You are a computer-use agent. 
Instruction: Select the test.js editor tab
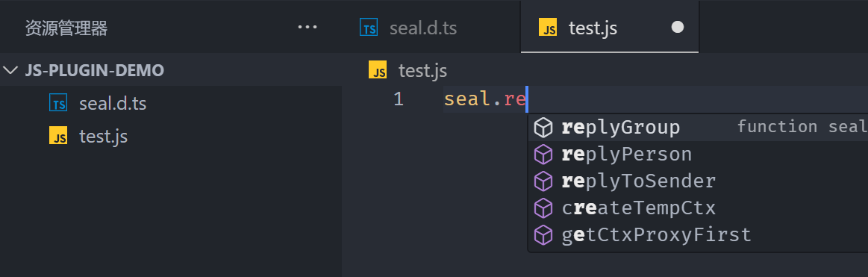[x=610, y=27]
